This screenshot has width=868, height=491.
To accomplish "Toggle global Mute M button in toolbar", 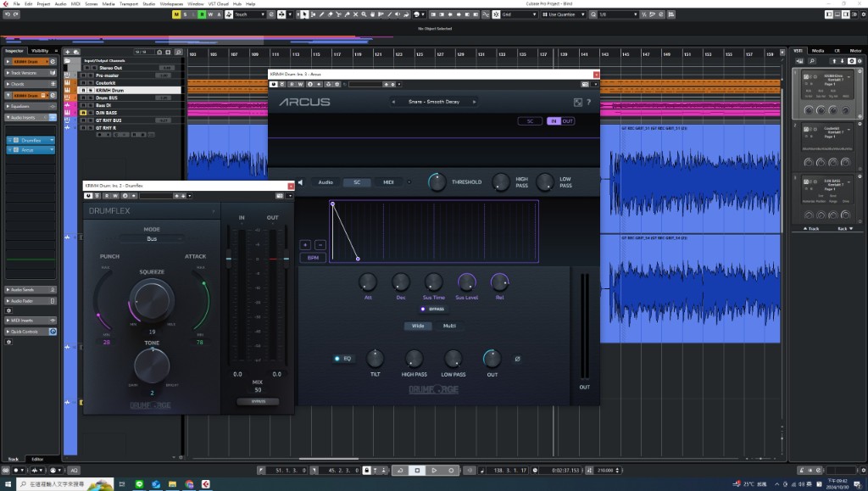I will coord(176,14).
